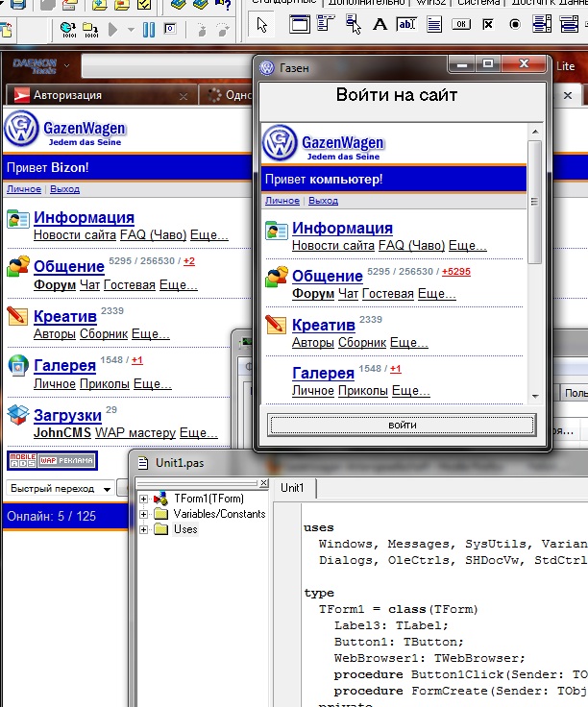Click the Mobile Ads WAP реклама banner
The height and width of the screenshot is (707, 588).
click(x=52, y=460)
